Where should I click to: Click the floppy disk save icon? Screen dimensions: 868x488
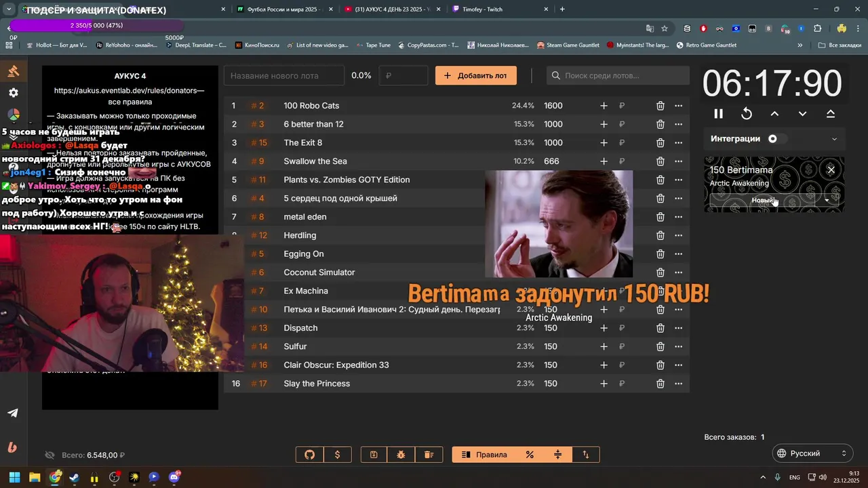[374, 455]
